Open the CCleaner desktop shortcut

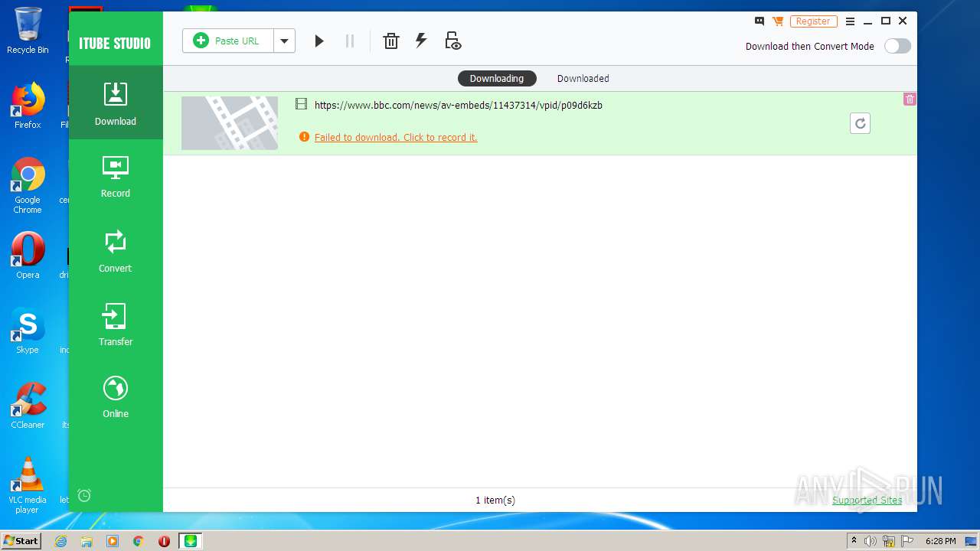[28, 405]
